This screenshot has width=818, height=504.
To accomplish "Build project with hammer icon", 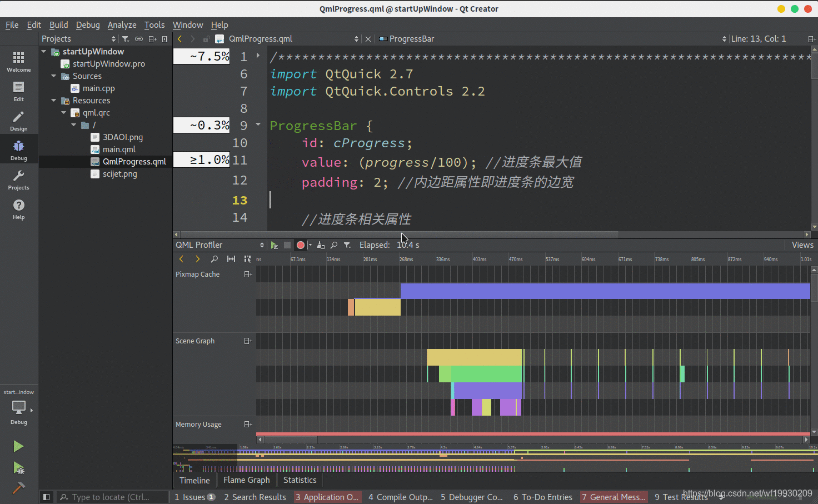I will (x=18, y=488).
